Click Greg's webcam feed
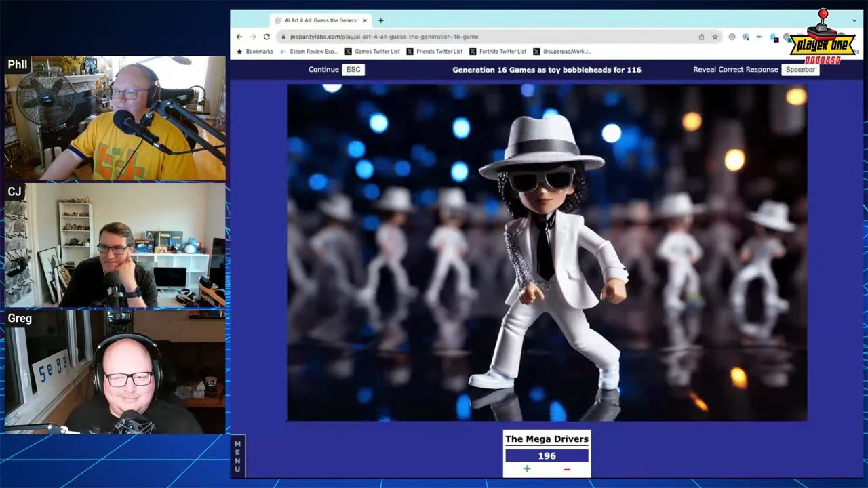This screenshot has width=868, height=488. coord(115,371)
